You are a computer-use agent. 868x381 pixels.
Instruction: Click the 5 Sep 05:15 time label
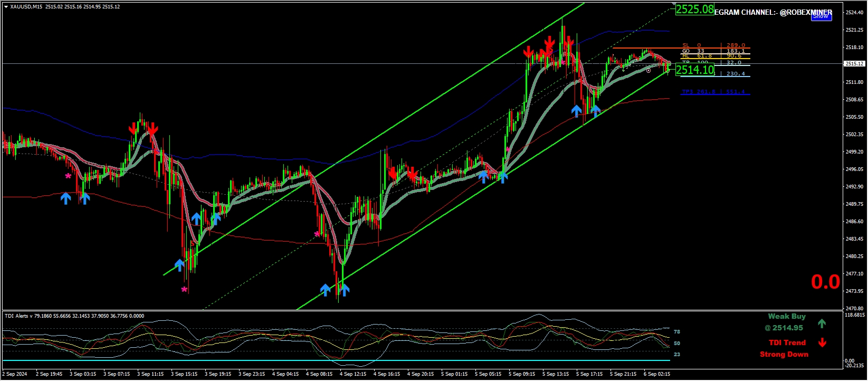coord(488,374)
